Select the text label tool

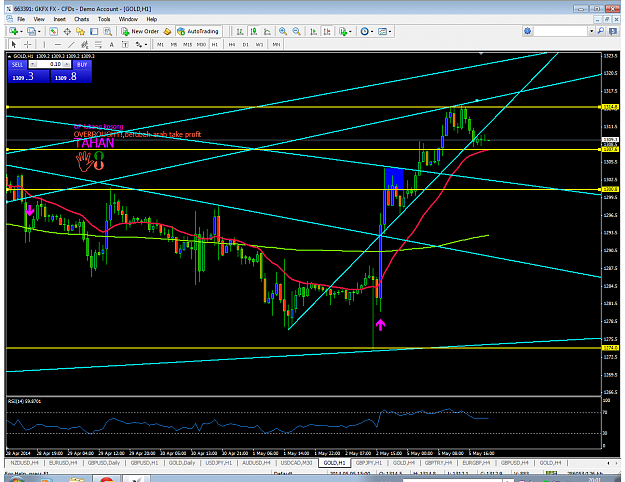coord(125,44)
